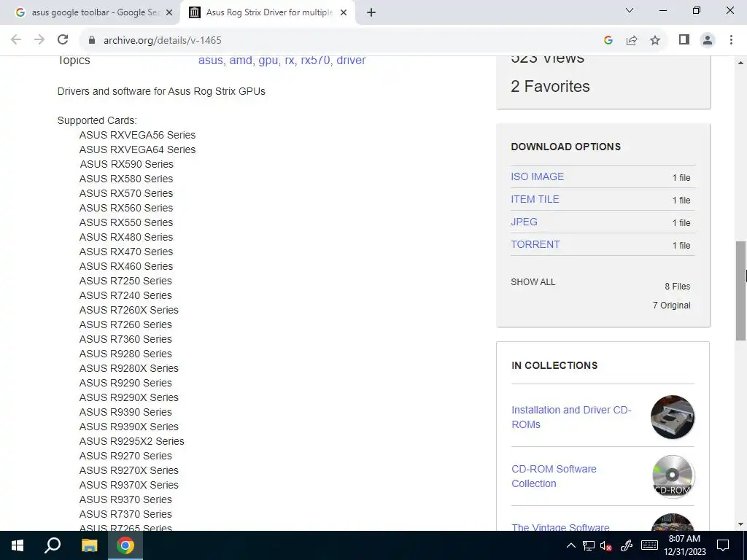Open the touch keyboard tray icon

coord(649,545)
